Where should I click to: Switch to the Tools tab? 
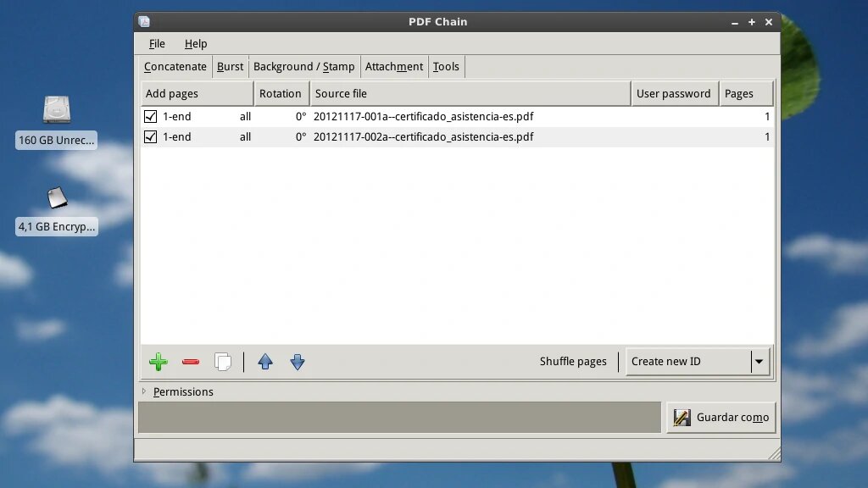pyautogui.click(x=446, y=66)
